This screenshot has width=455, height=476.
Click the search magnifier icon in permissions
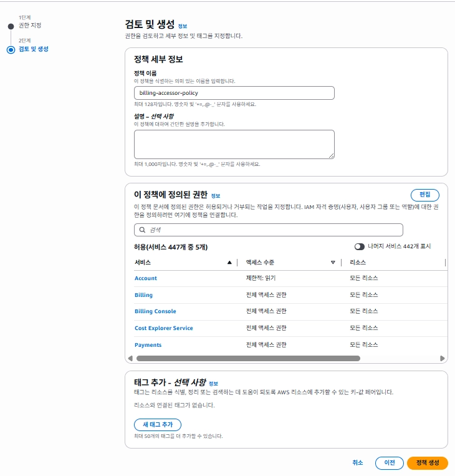[x=142, y=230]
